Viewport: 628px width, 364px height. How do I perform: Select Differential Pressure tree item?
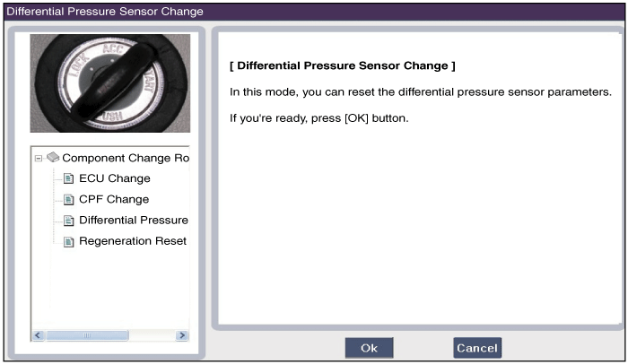point(134,221)
